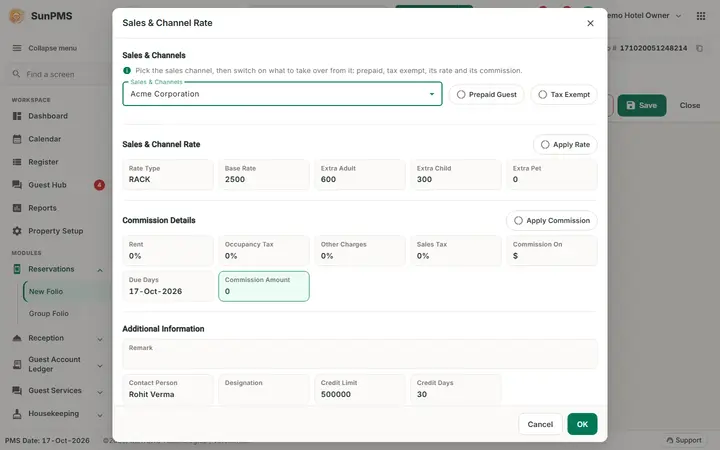Open Guest Hub in sidebar
This screenshot has height=450, width=720.
47,185
